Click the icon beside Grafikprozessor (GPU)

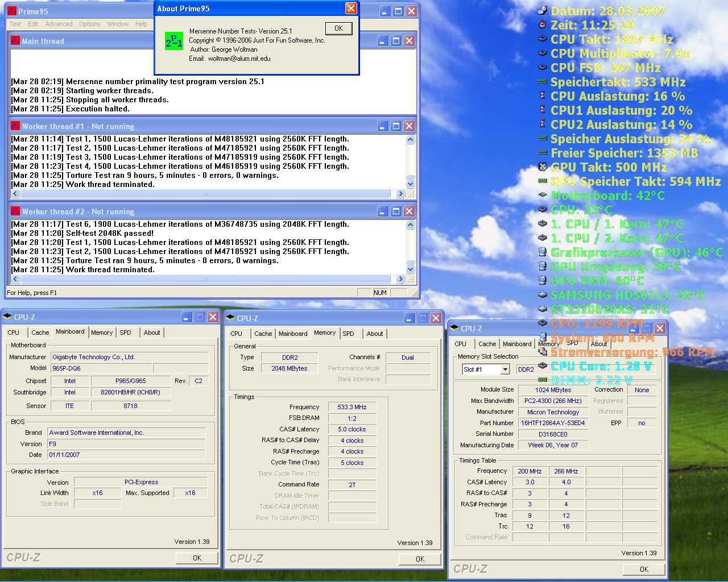tap(543, 252)
